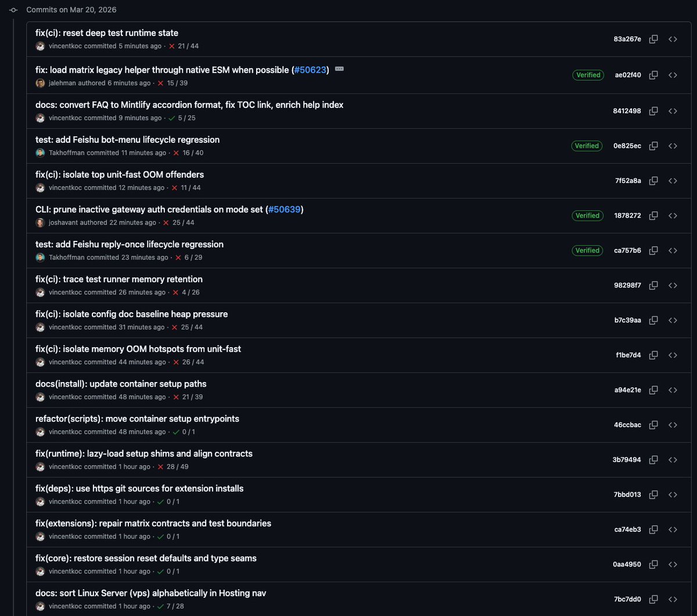
Task: Browse repository at commit 46ccbac
Action: (673, 425)
